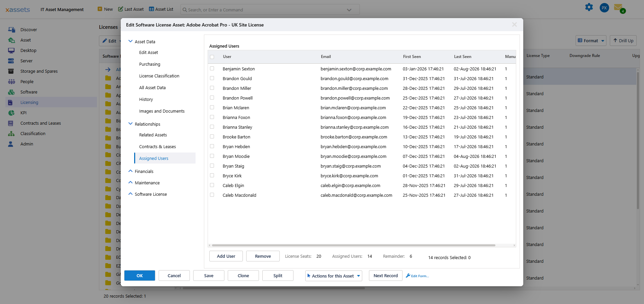Screen dimensions: 644x304
Task: Check the Brian Mclaren row checkbox
Action: pos(212,107)
